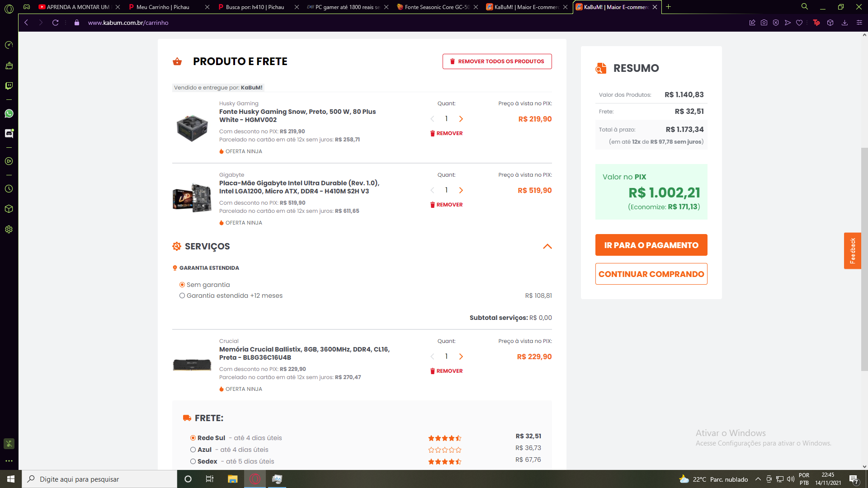Increase quantity of Crucial Ballistix memory
This screenshot has width=868, height=488.
point(461,357)
